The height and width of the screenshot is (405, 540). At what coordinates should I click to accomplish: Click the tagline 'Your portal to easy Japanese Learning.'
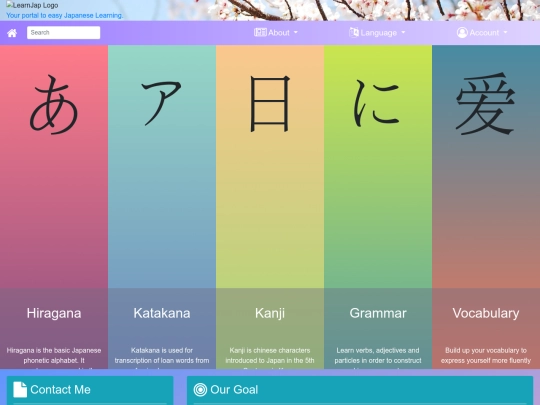point(64,15)
